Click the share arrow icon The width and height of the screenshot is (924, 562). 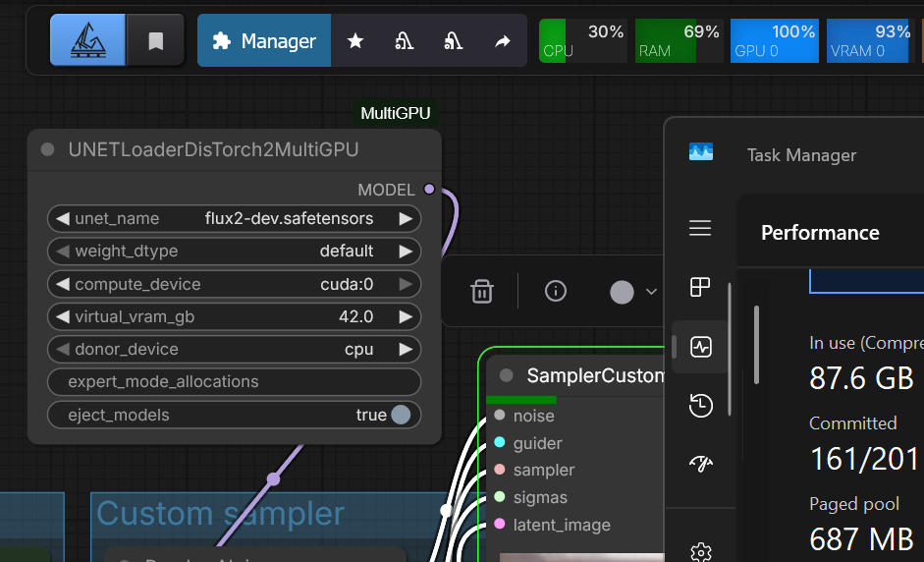(x=502, y=40)
